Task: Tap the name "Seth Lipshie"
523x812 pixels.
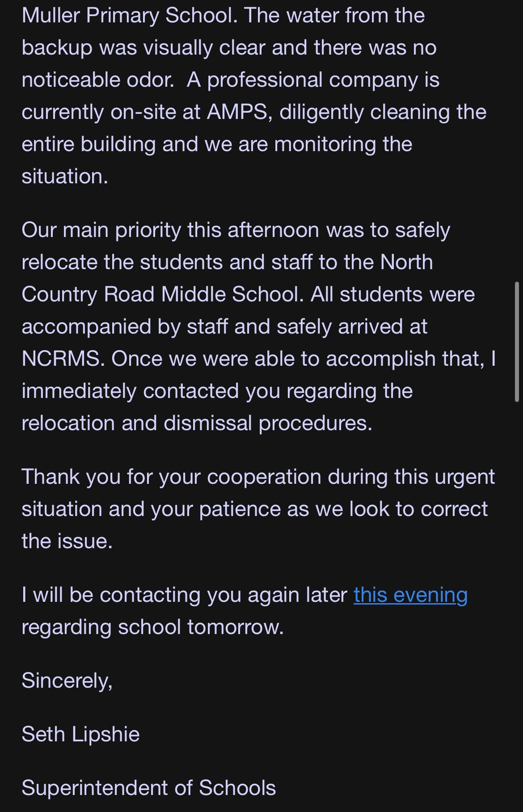Action: (80, 735)
